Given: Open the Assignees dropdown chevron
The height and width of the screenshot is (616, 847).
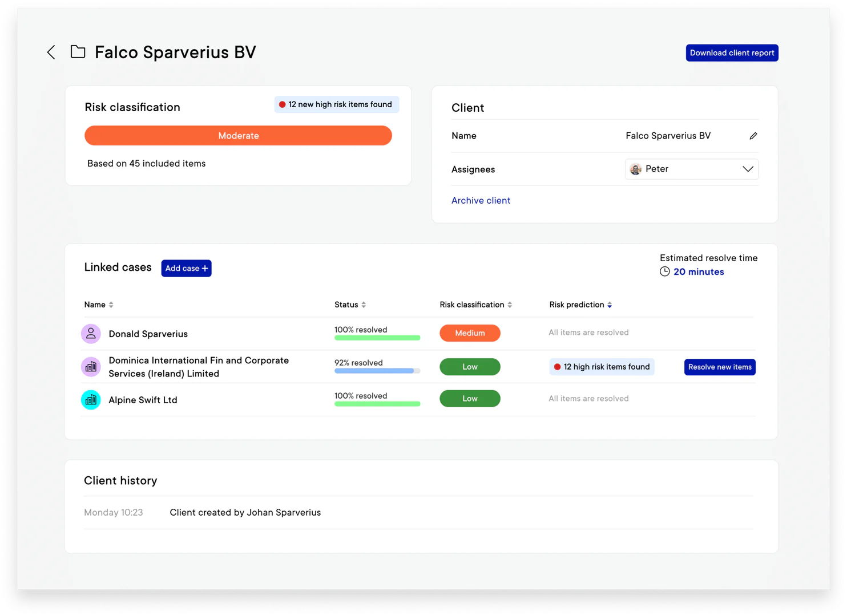Looking at the screenshot, I should point(748,169).
